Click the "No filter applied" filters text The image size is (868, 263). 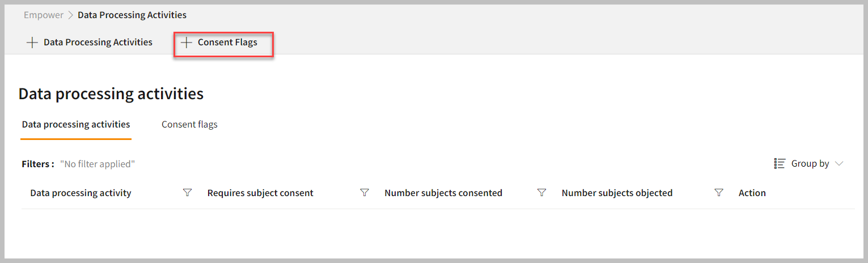click(x=98, y=164)
